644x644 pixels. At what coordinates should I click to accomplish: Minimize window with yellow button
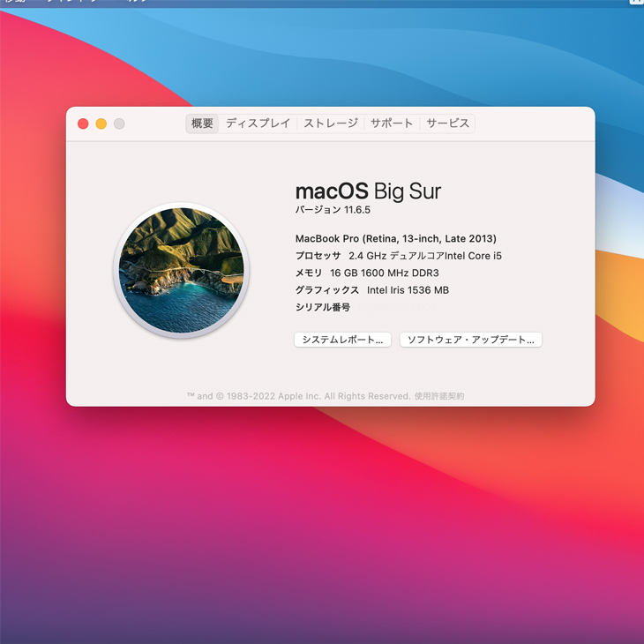pyautogui.click(x=101, y=124)
